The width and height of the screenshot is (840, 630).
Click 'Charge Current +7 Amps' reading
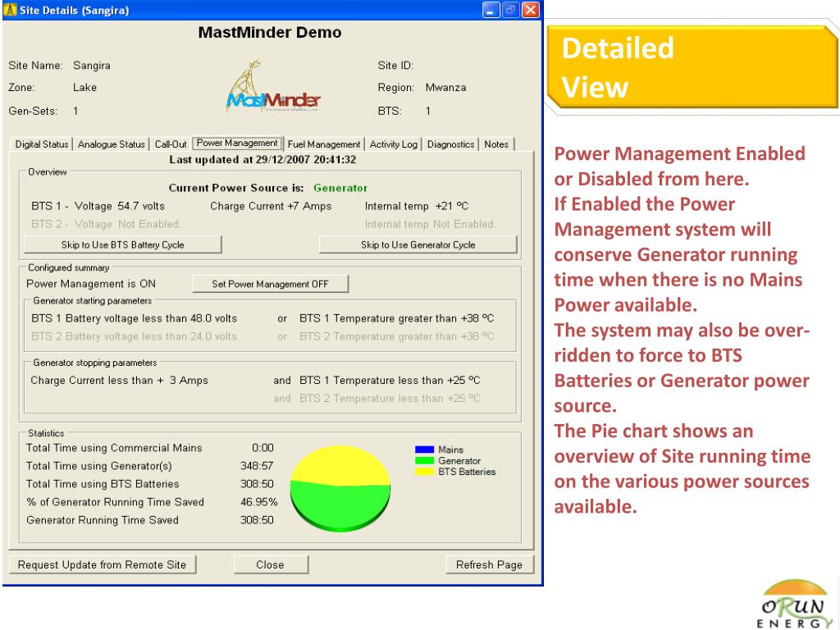271,206
